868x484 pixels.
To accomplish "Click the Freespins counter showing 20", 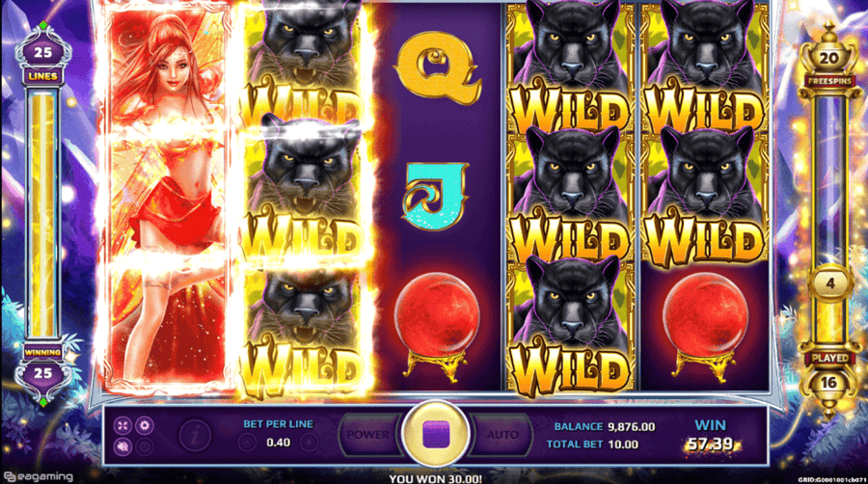I will click(x=828, y=59).
